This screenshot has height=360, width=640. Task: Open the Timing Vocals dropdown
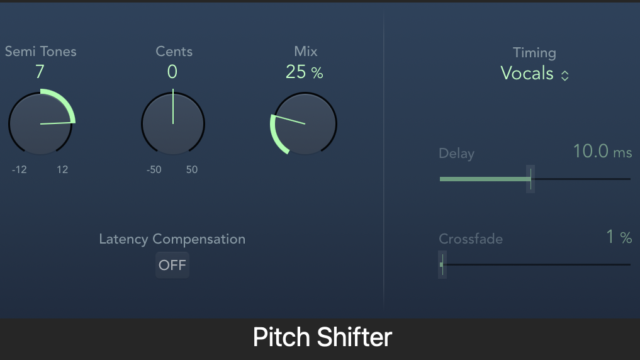534,74
